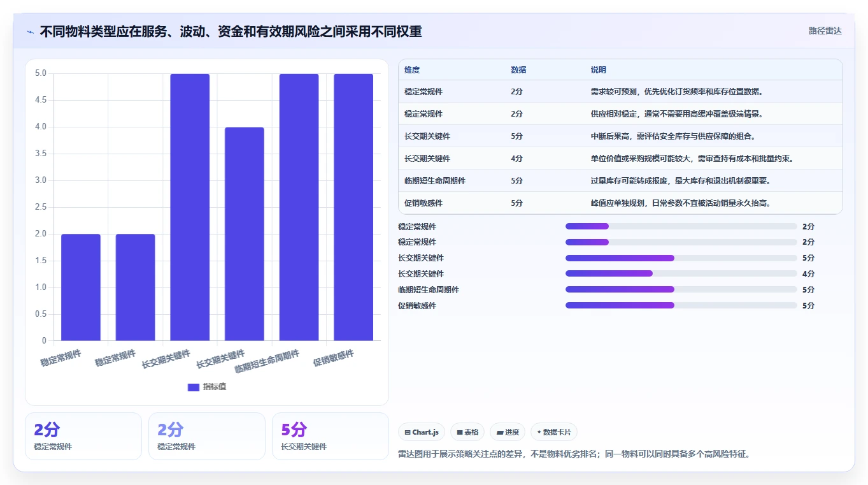Click the 临期短生命周期件 label in the progress list
The width and height of the screenshot is (868, 485).
pos(429,290)
